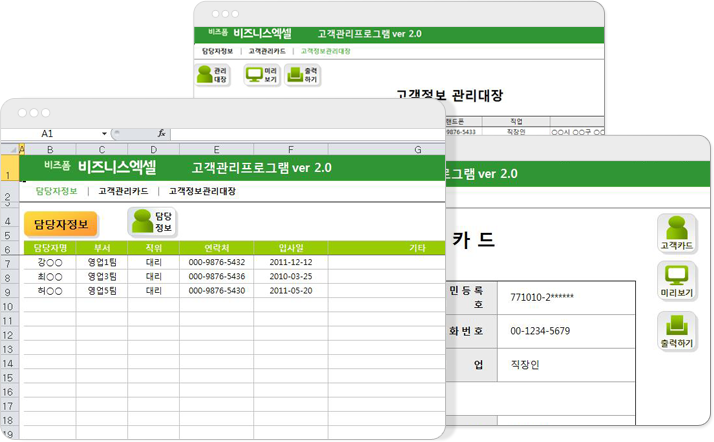Viewport: 714px width, 442px height.
Task: Select the date cell 2010-03-25
Action: click(x=291, y=277)
